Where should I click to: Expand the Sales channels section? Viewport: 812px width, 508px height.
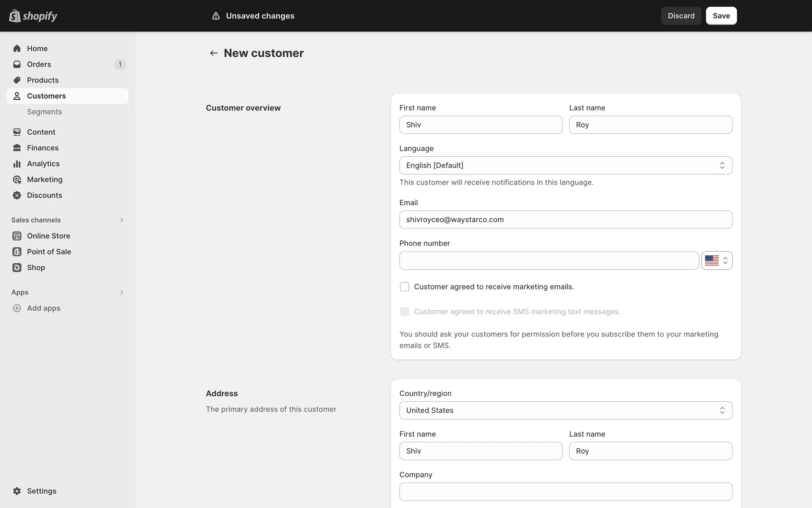click(121, 220)
